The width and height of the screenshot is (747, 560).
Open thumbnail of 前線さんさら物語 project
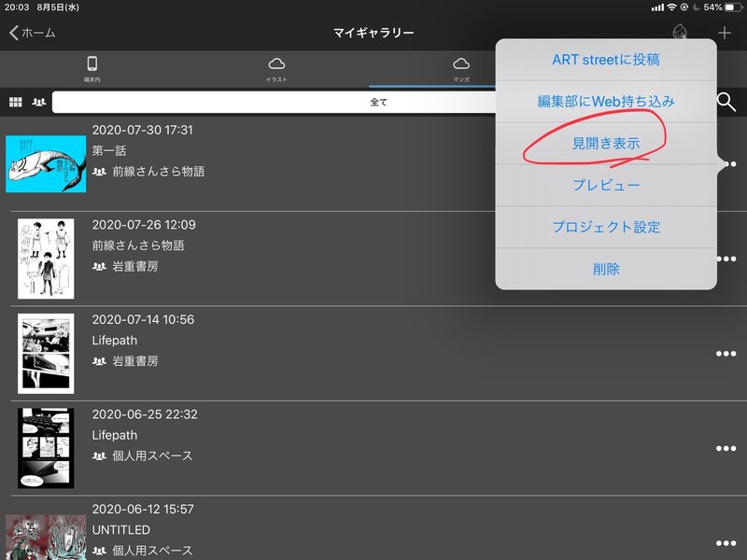click(46, 259)
